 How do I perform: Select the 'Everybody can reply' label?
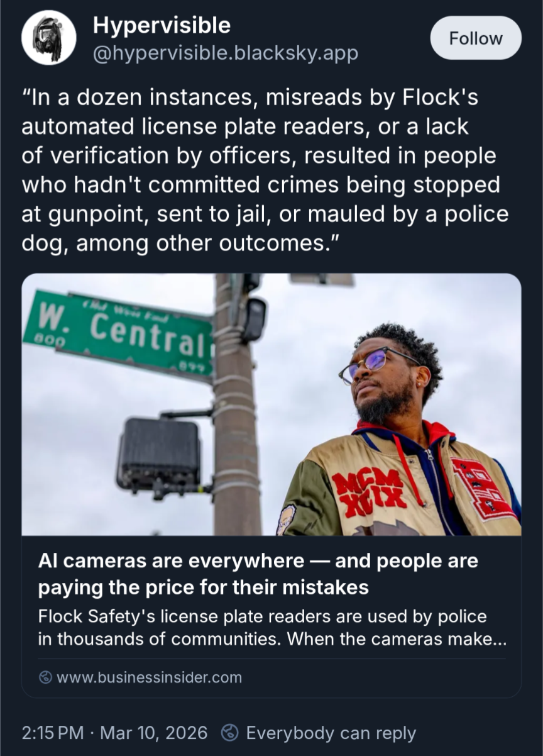coord(331,733)
